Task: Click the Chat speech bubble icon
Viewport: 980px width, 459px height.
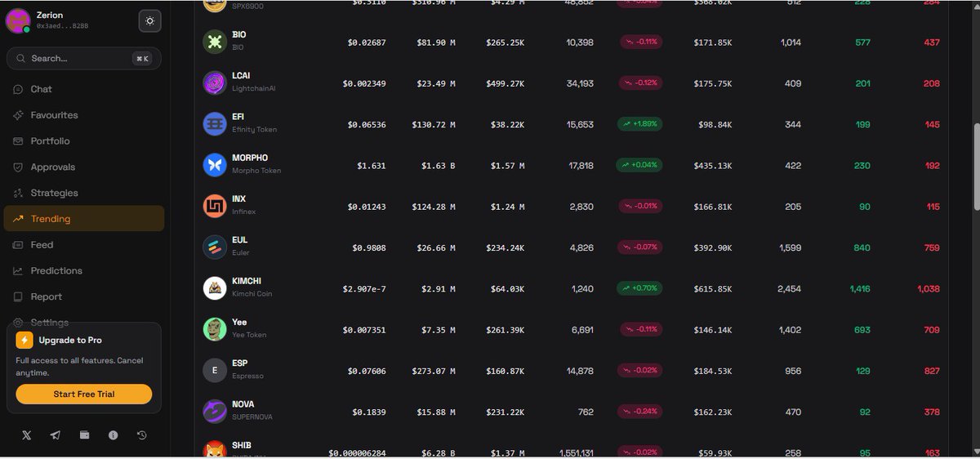Action: 18,89
